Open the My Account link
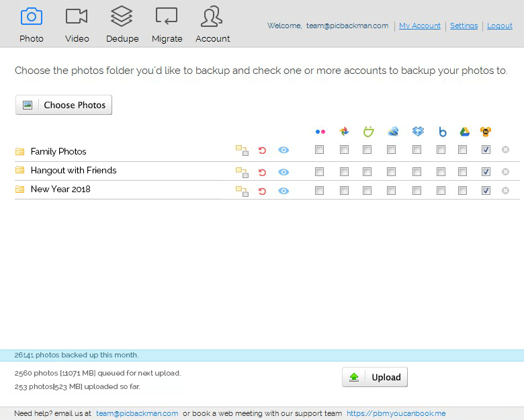 coord(420,26)
